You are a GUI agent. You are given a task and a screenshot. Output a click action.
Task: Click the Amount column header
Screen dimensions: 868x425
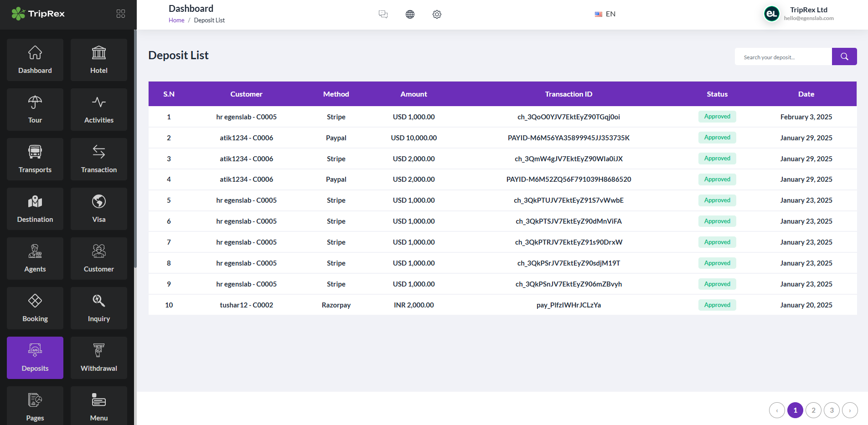pos(413,94)
